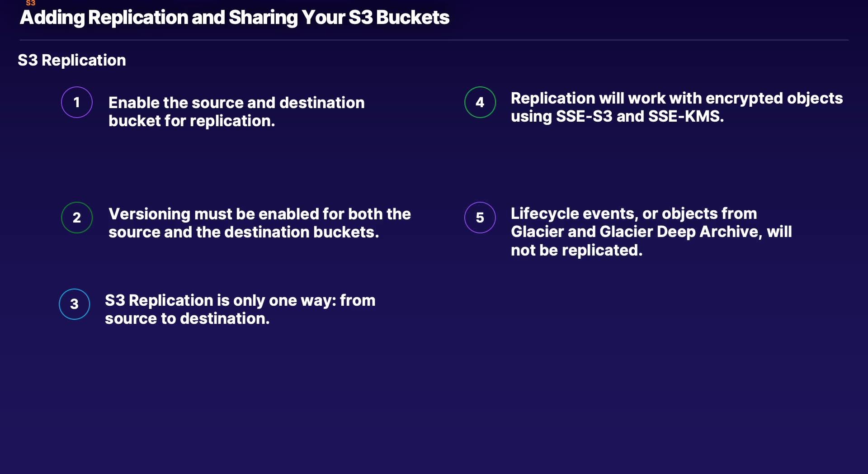868x474 pixels.
Task: Click the purple circle numbered 5
Action: coord(480,218)
